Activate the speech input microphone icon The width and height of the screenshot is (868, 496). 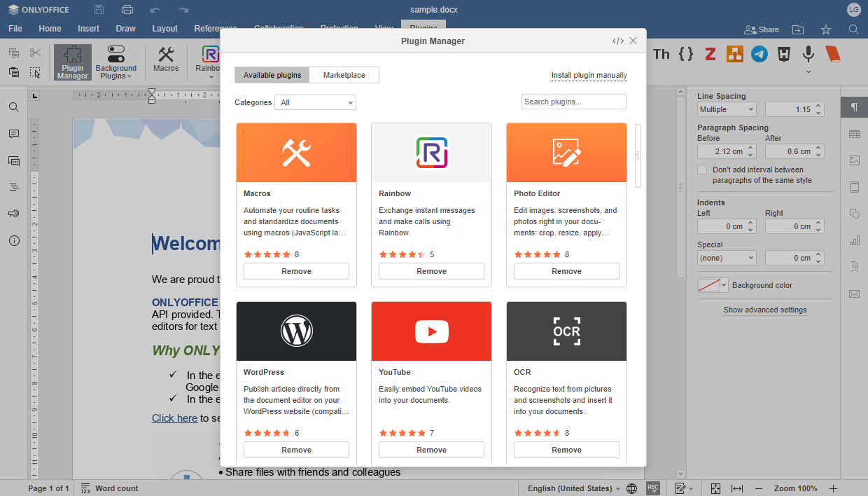pyautogui.click(x=808, y=53)
